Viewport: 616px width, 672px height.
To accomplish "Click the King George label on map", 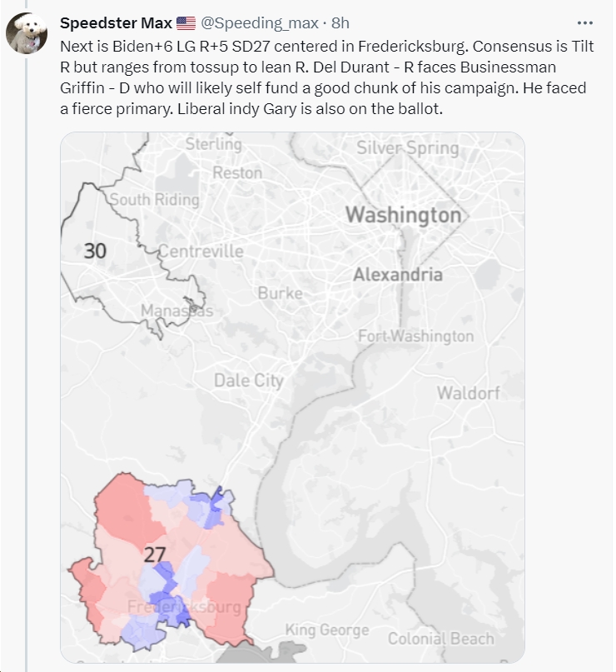I will 327,630.
